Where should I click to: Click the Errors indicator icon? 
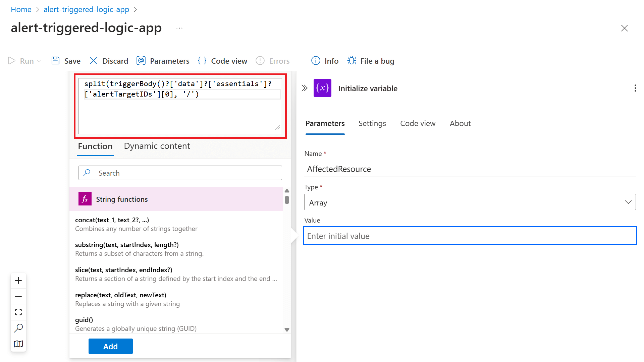(x=261, y=61)
